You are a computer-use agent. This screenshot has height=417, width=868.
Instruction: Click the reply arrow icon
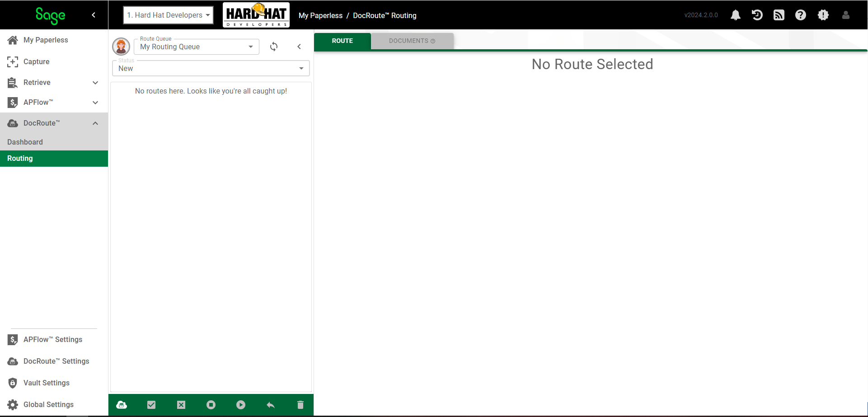point(271,405)
